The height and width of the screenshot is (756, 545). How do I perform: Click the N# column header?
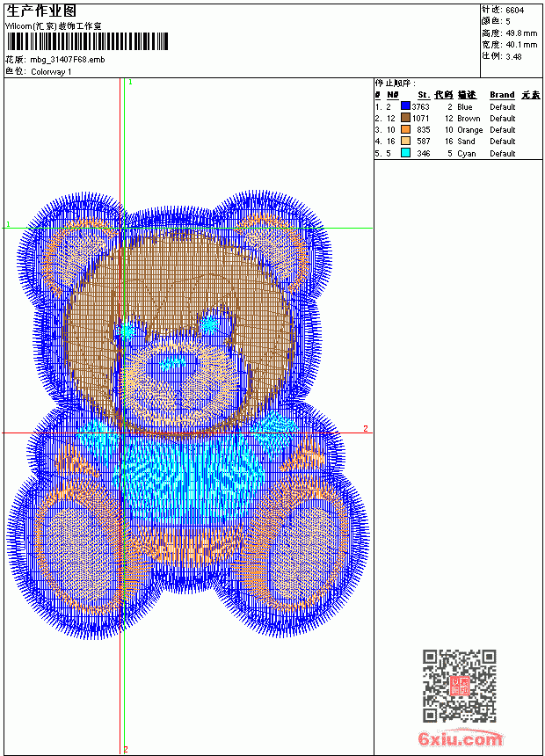(393, 95)
